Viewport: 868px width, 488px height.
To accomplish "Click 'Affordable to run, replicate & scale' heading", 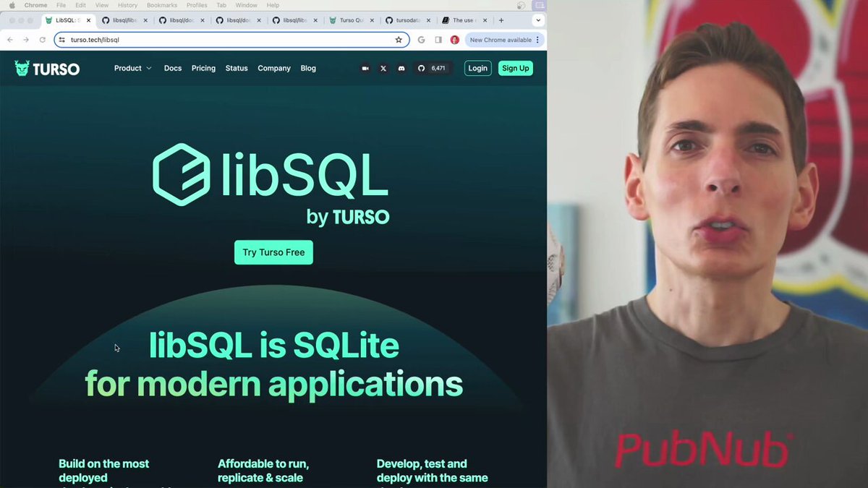I will click(x=263, y=471).
